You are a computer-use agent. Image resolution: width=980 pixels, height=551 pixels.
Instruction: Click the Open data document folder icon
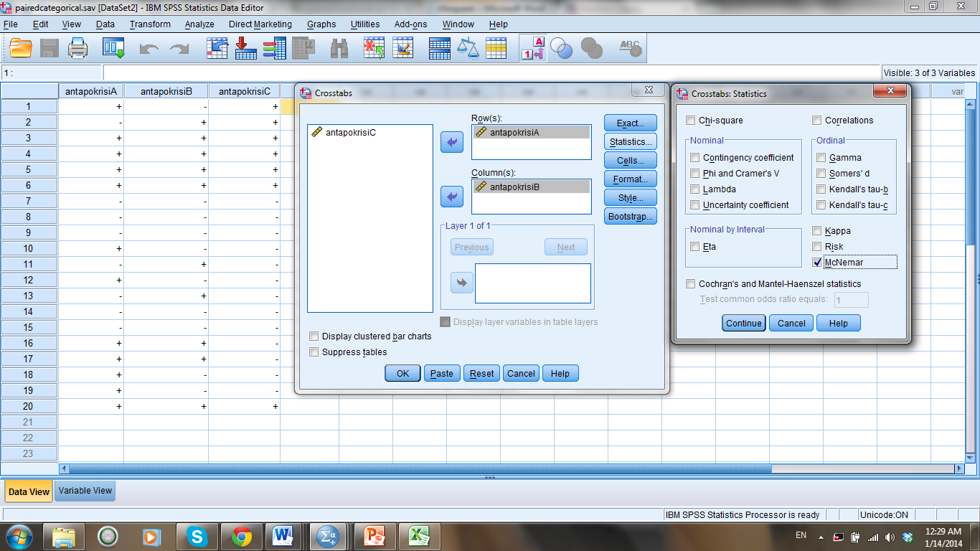click(x=21, y=49)
